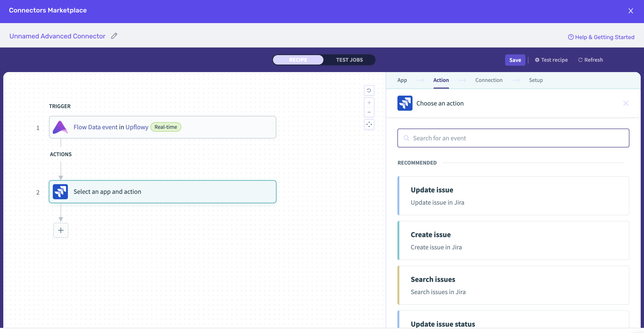Focus the Search for an event field
This screenshot has height=333, width=644.
pos(513,138)
